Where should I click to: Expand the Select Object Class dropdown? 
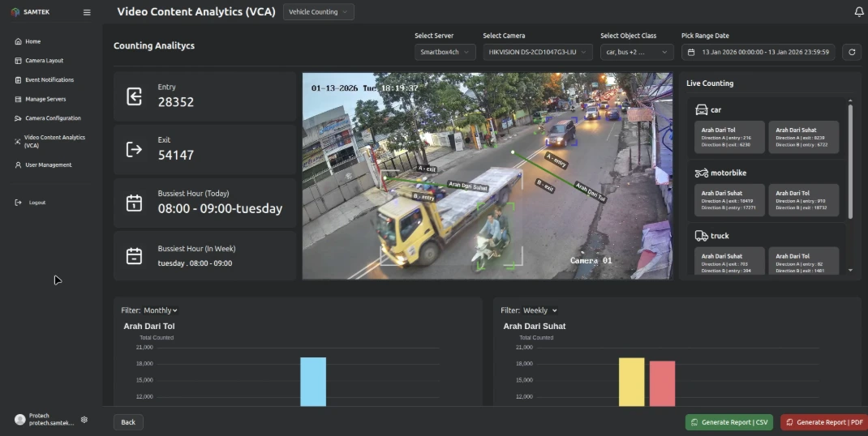pyautogui.click(x=637, y=52)
